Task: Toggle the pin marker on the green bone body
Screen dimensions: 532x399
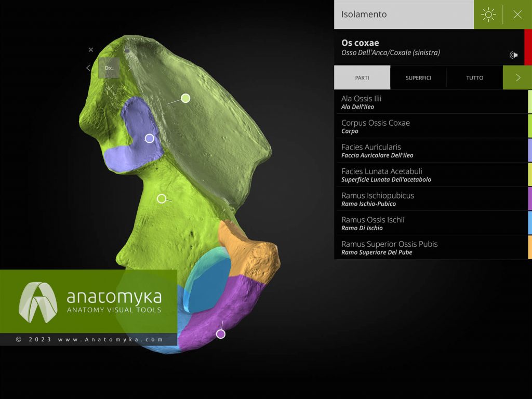Action: pyautogui.click(x=163, y=198)
